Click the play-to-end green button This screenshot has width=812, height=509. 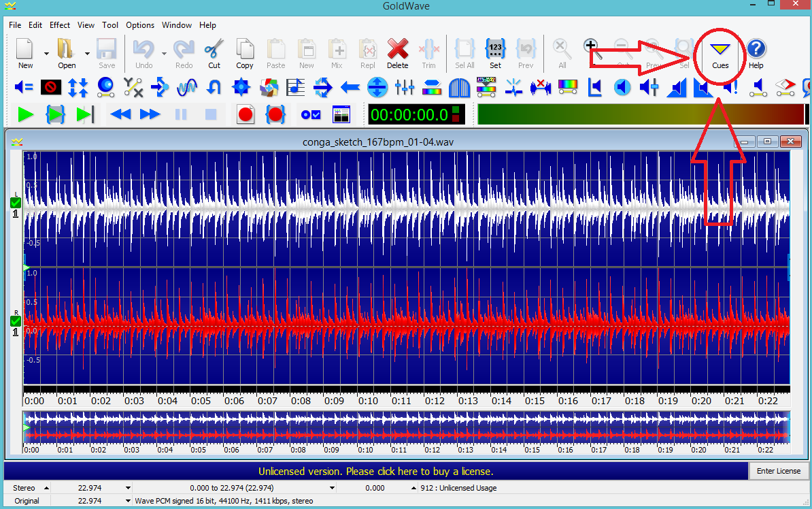click(x=85, y=114)
